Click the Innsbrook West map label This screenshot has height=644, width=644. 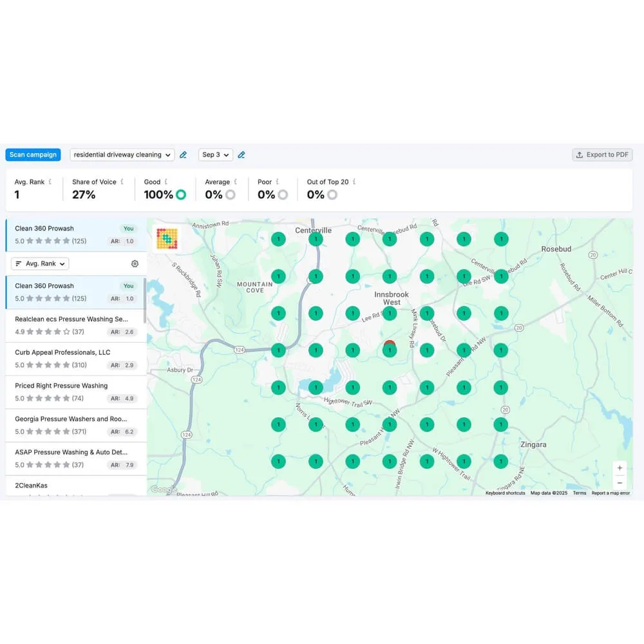[392, 298]
